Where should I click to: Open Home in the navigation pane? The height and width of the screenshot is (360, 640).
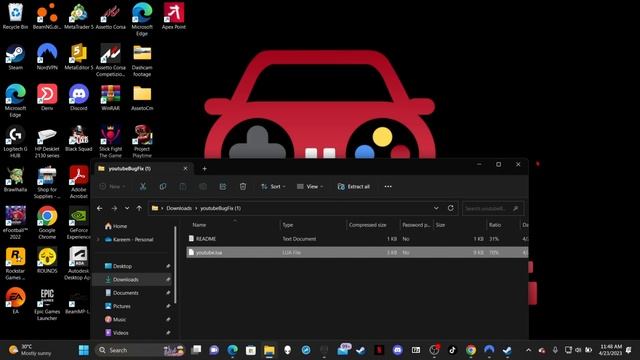pos(116,226)
